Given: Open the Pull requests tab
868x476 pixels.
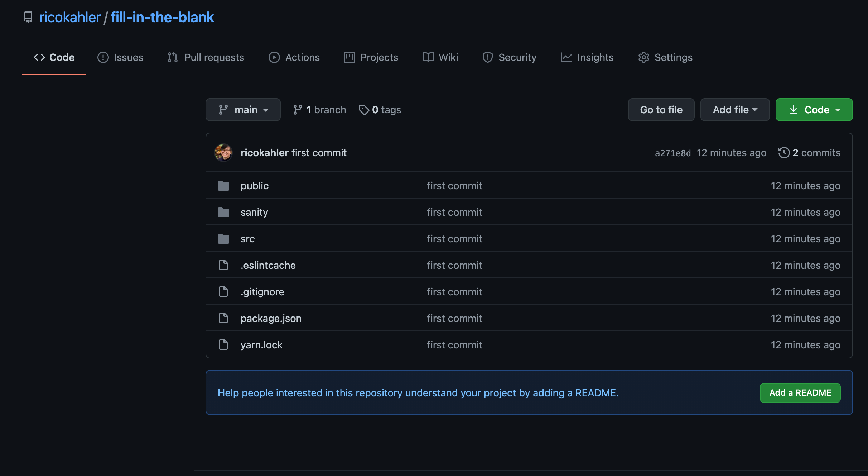Looking at the screenshot, I should (206, 57).
